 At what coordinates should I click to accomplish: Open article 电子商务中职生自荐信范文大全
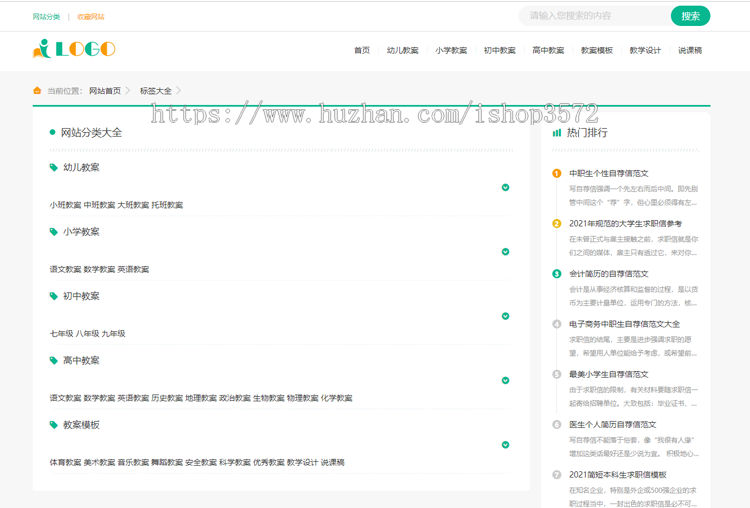pos(625,324)
